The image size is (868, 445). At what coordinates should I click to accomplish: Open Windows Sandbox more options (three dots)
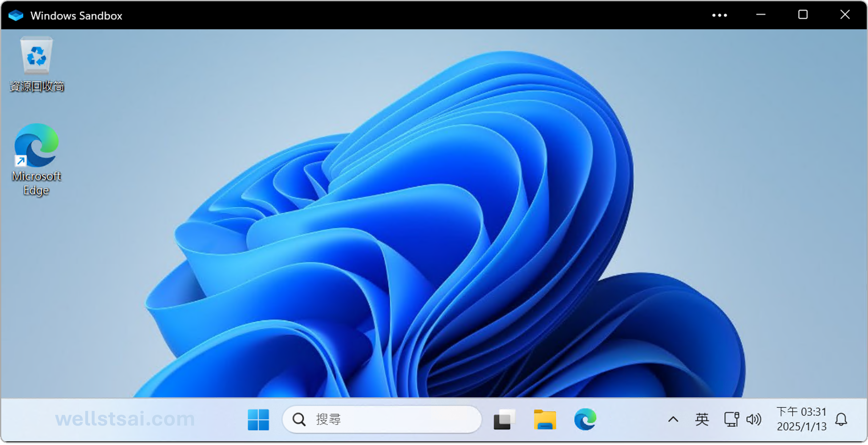(719, 15)
